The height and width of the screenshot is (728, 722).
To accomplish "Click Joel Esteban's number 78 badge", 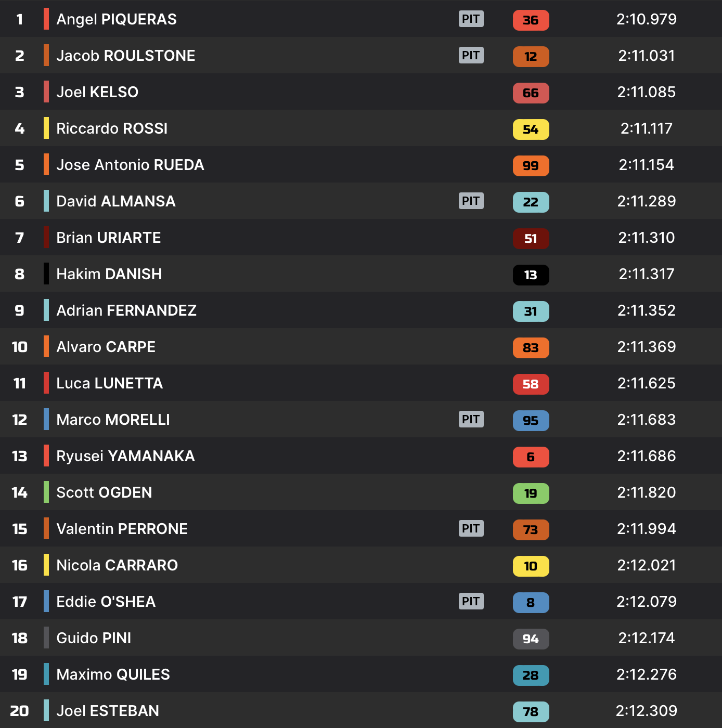I will pos(531,712).
